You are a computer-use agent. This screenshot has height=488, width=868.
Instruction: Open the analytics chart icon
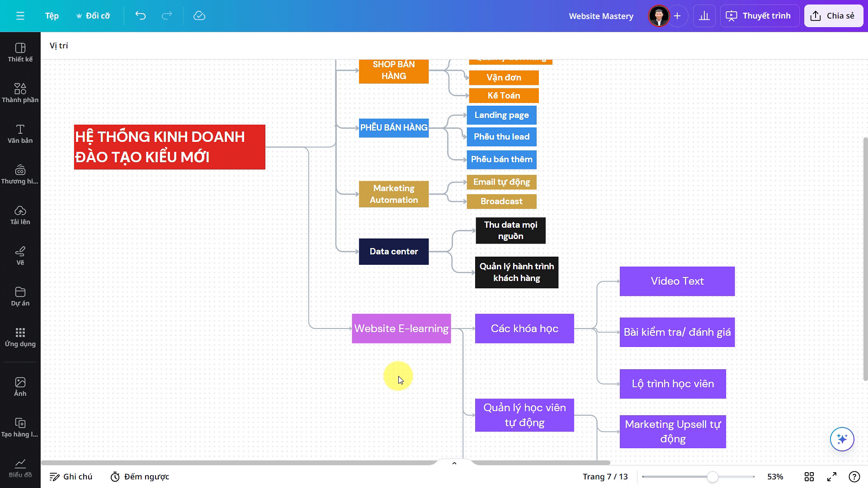[704, 16]
